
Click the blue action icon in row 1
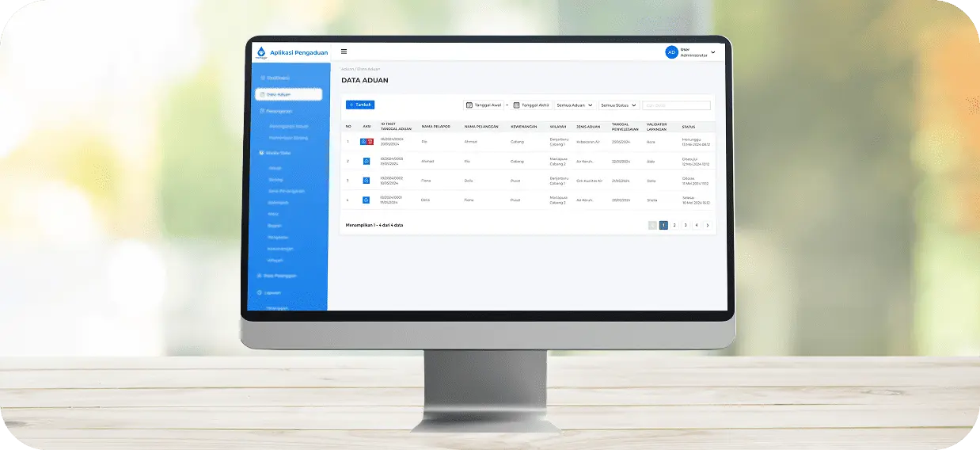click(363, 142)
